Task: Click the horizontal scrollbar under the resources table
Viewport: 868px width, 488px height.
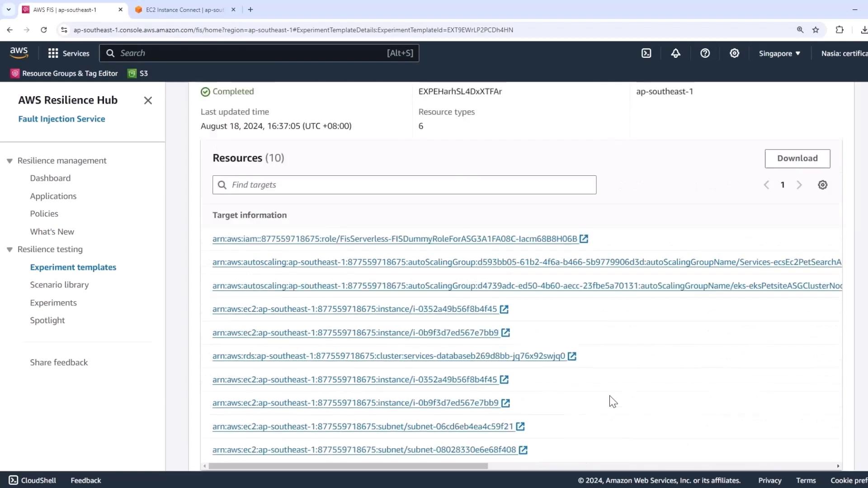Action: pyautogui.click(x=348, y=466)
